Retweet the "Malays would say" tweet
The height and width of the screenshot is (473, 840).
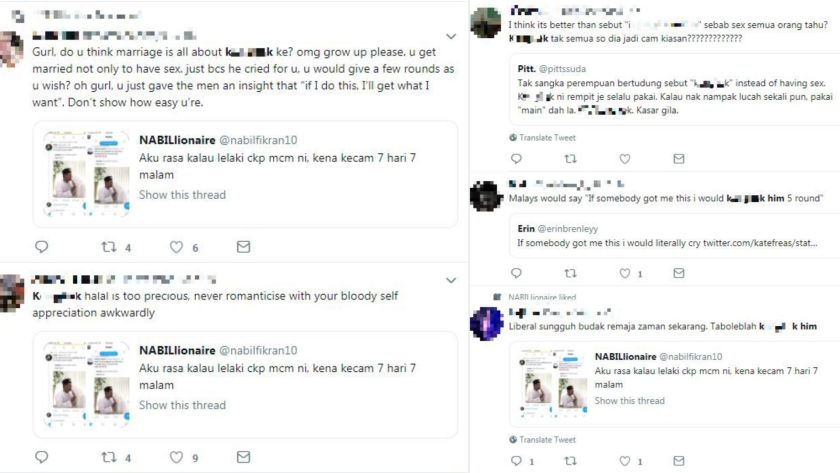(570, 272)
